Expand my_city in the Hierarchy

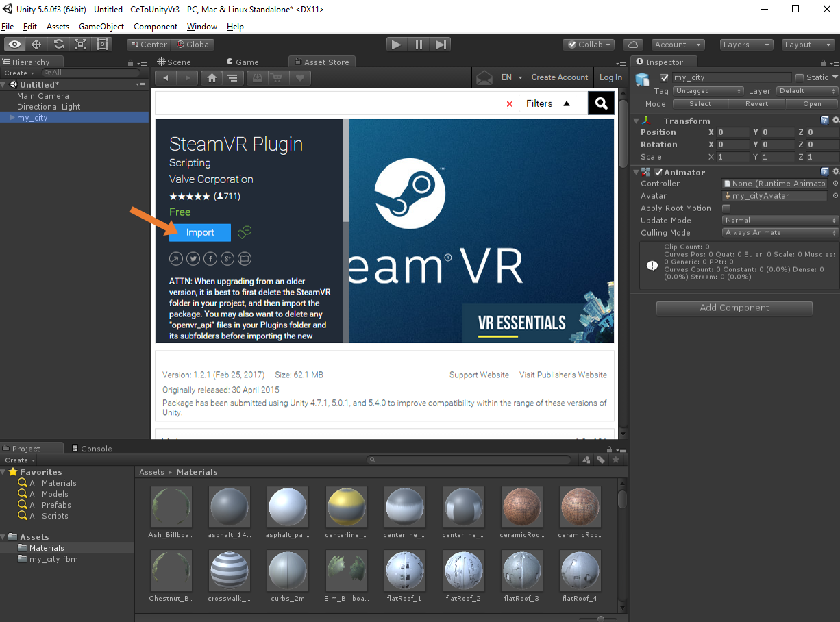12,118
